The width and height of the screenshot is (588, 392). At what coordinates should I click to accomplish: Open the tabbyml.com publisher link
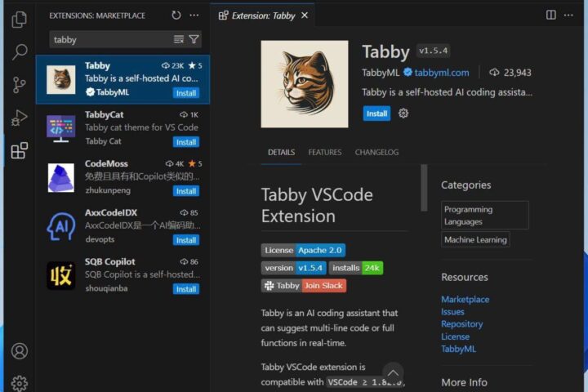click(x=441, y=73)
